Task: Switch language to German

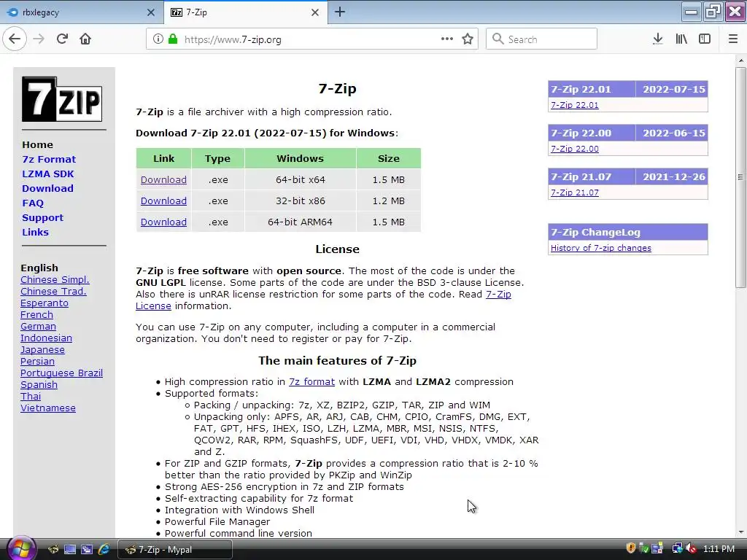Action: pos(38,327)
